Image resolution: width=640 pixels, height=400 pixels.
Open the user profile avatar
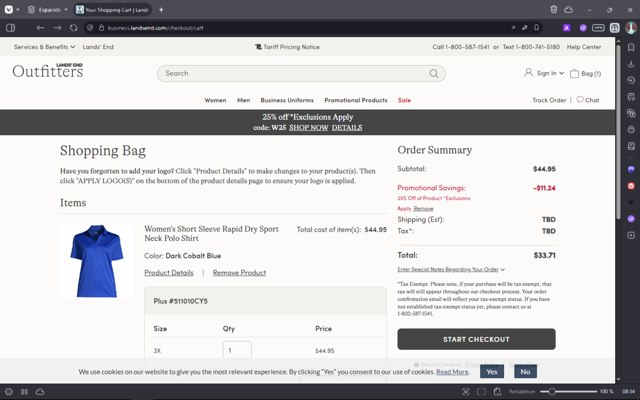631,28
